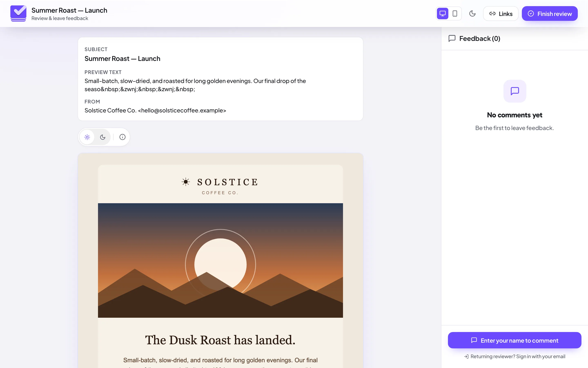Open email preview info icon
This screenshot has width=588, height=368.
pos(122,137)
